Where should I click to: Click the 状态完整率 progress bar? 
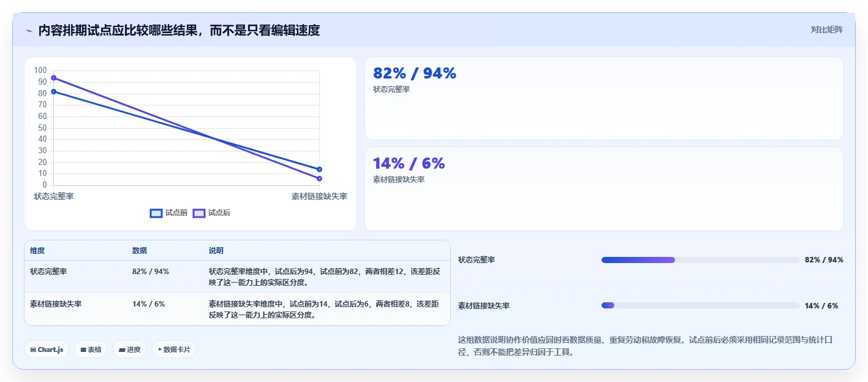701,260
